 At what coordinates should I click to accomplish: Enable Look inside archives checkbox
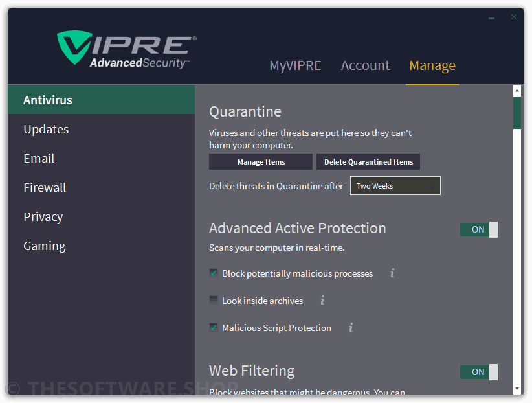pos(214,300)
